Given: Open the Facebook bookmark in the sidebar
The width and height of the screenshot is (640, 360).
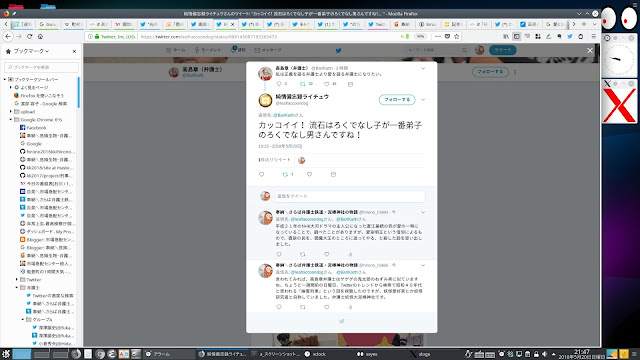Looking at the screenshot, I should (36, 128).
